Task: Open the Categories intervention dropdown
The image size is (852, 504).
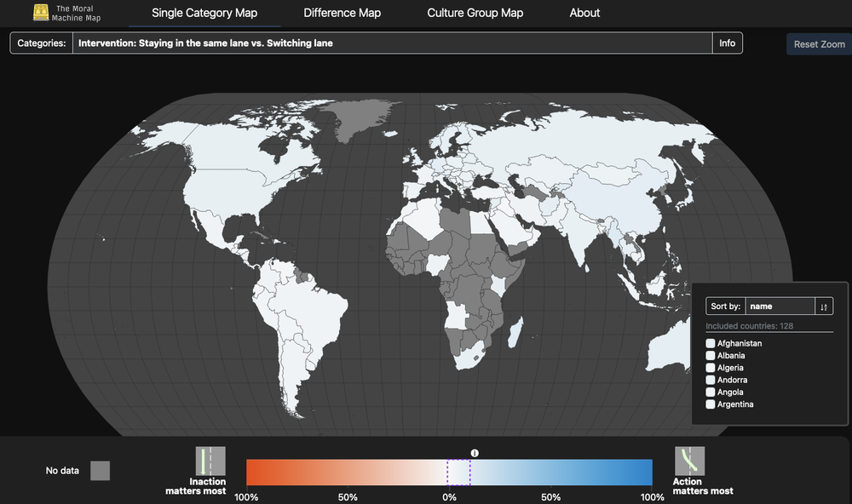Action: (x=392, y=43)
